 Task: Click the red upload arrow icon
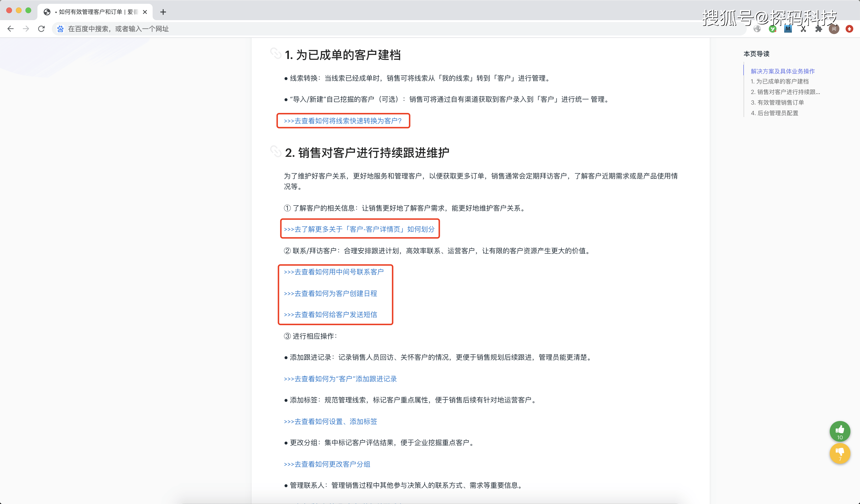point(849,29)
